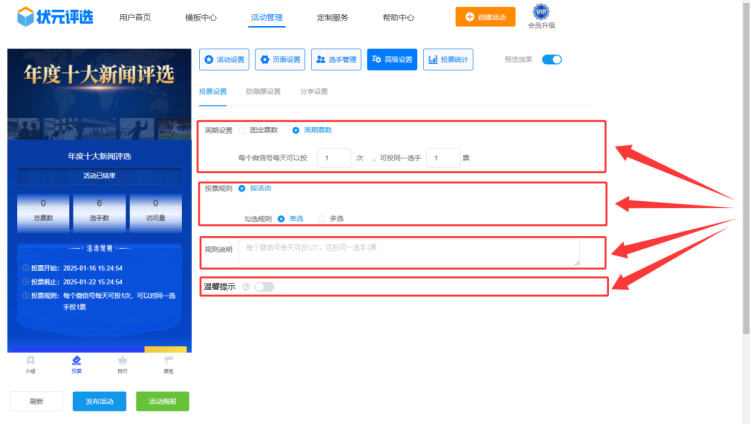Click the 规则说明 text area
The height and width of the screenshot is (424, 750).
pos(408,252)
